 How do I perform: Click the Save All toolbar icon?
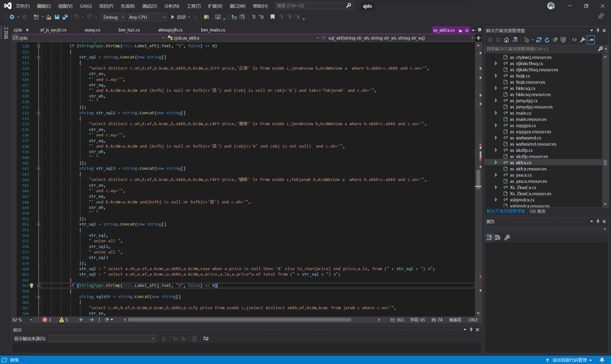click(65, 17)
